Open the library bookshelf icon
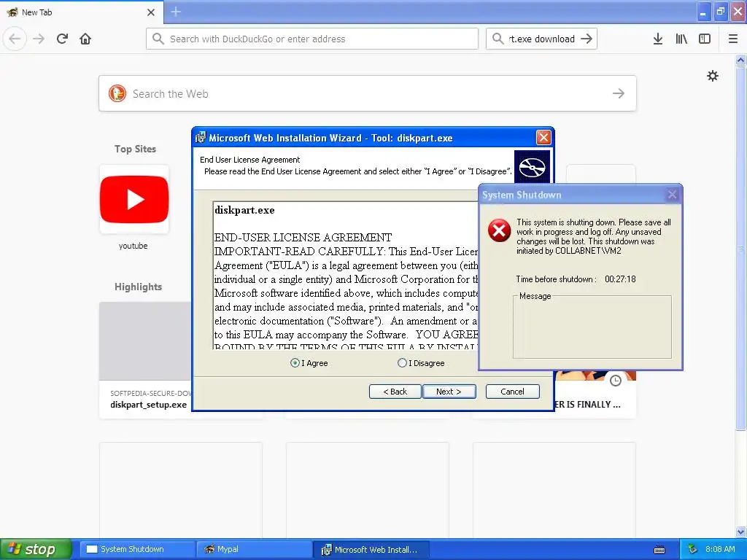747x560 pixels. 681,39
